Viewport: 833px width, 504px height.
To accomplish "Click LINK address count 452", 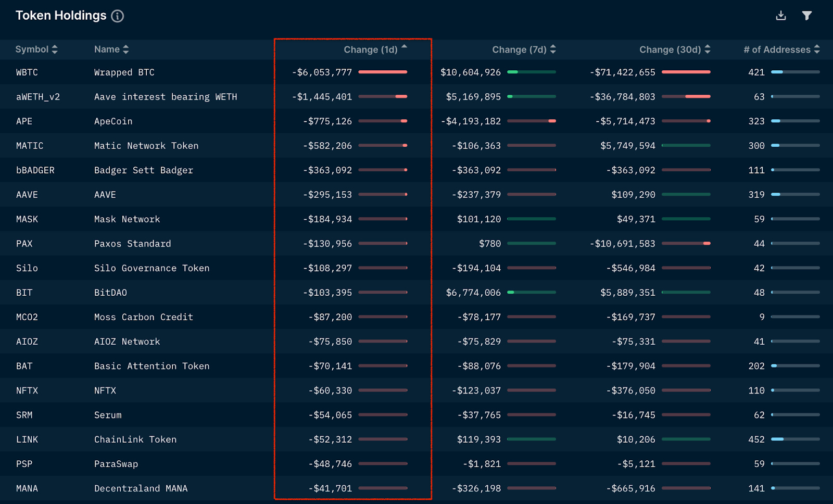I will pyautogui.click(x=756, y=439).
